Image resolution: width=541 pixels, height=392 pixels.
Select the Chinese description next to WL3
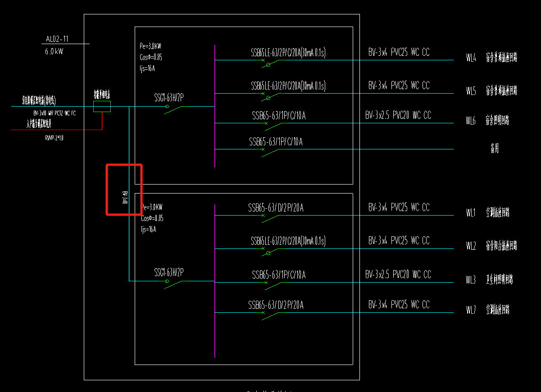point(499,280)
